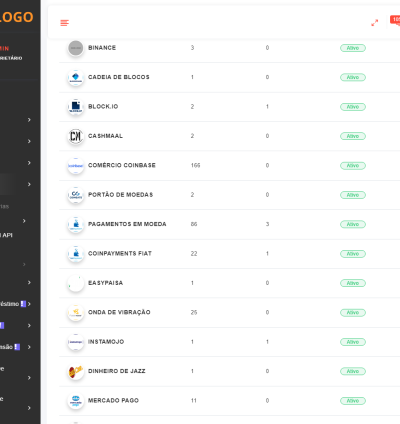Screen dimensions: 400x424
Task: Select the PORTÃO DE MOEDAS name
Action: pyautogui.click(x=120, y=194)
